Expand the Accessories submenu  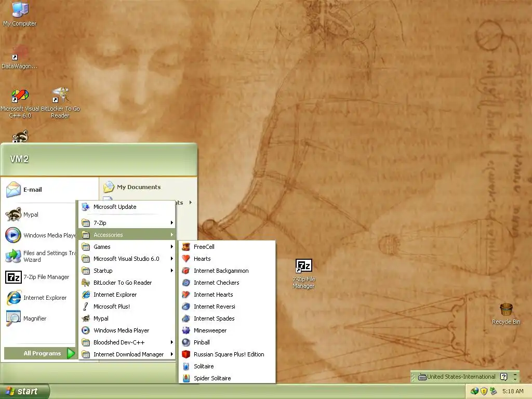[x=127, y=235]
